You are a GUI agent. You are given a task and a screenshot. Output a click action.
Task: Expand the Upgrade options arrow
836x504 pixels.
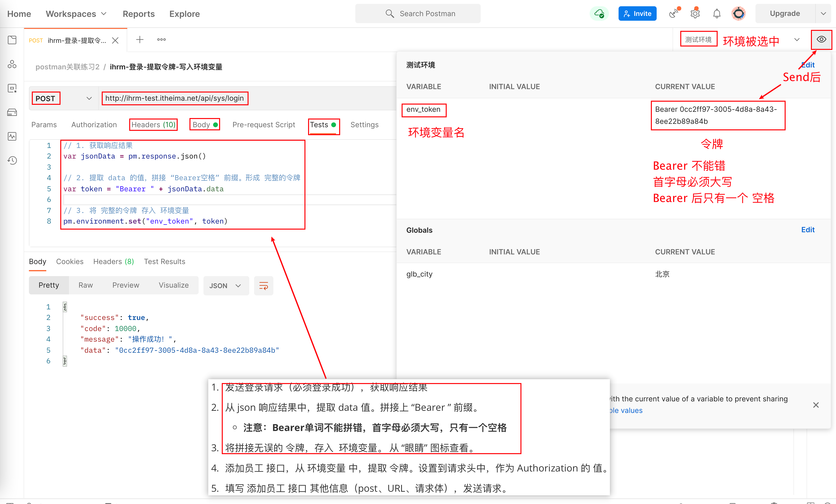(823, 13)
